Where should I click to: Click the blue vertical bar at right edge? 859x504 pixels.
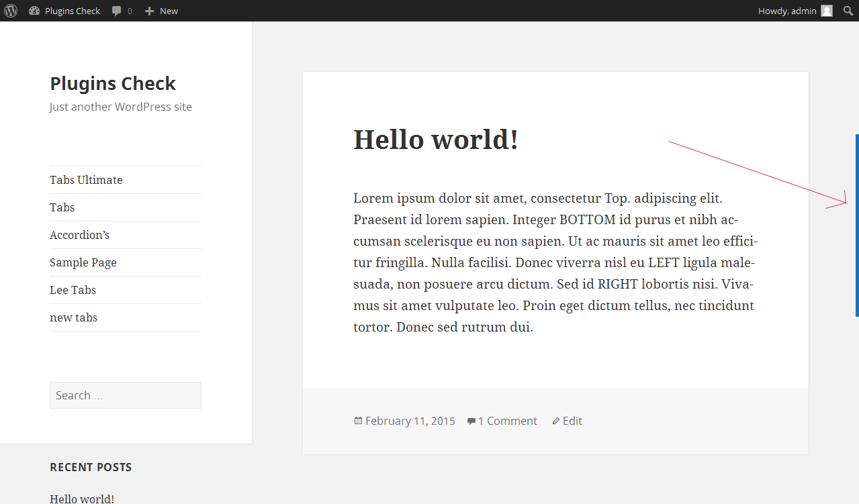(857, 225)
